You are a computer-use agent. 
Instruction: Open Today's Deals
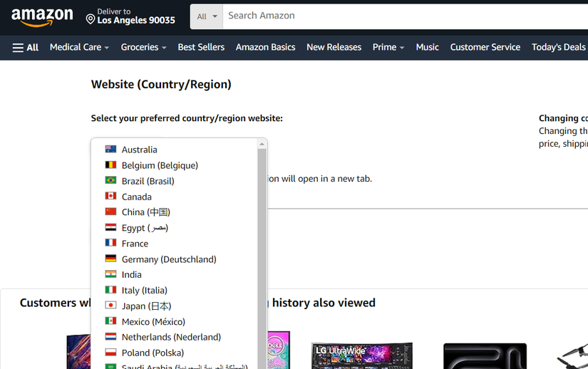558,48
